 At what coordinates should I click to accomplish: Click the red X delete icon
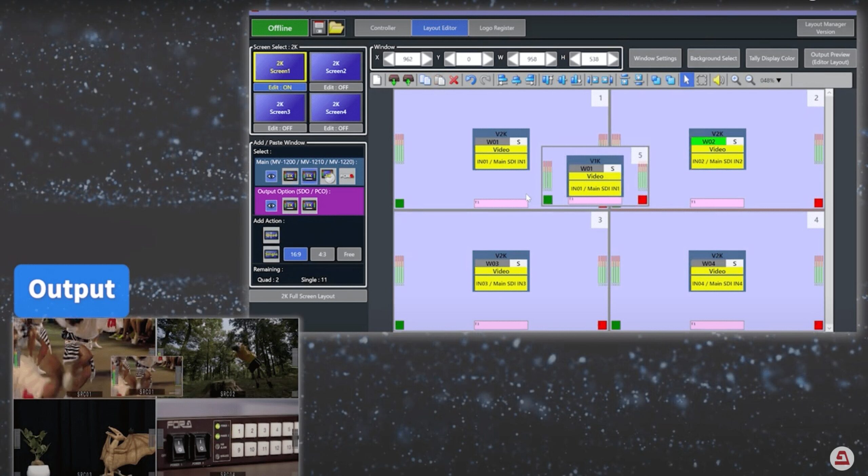(x=454, y=80)
